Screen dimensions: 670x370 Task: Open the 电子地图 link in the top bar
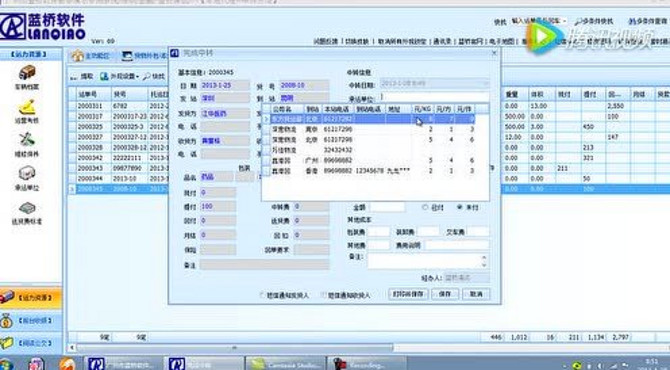tap(501, 41)
